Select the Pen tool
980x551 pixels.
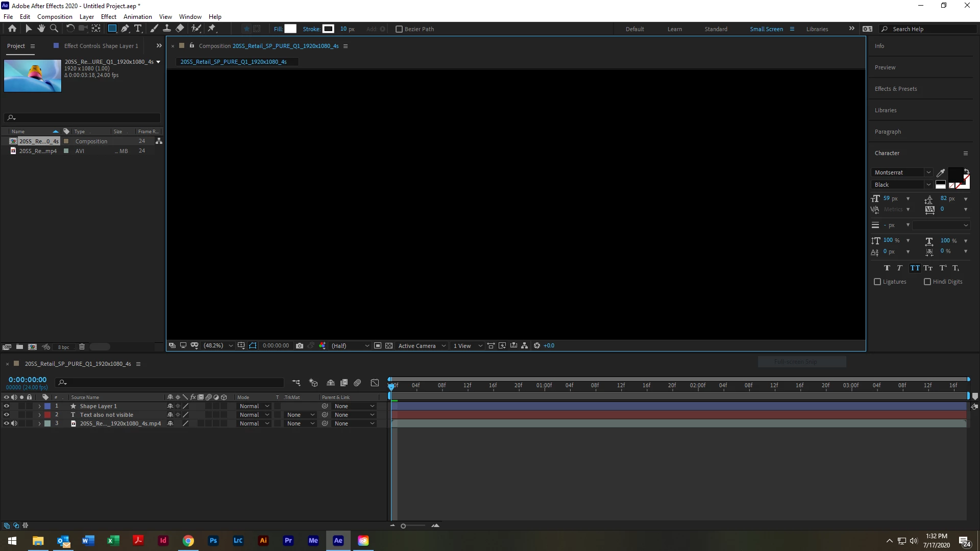point(125,29)
